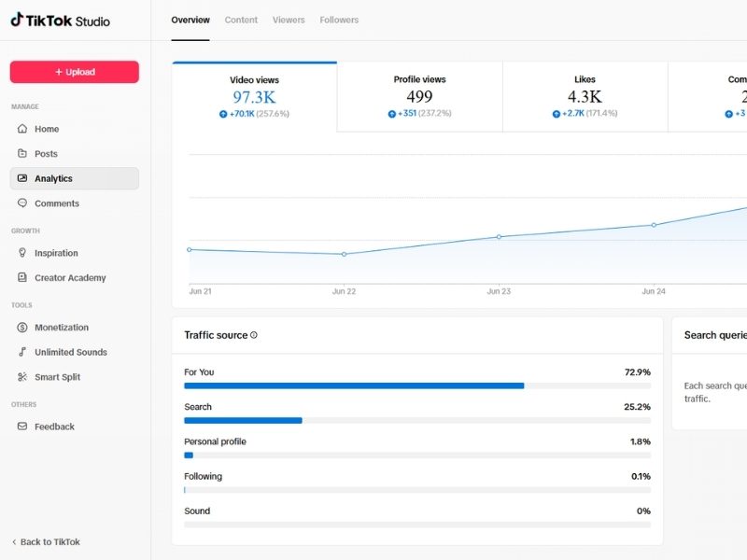Open Monetization in the sidebar
Image resolution: width=747 pixels, height=560 pixels.
[x=75, y=328]
